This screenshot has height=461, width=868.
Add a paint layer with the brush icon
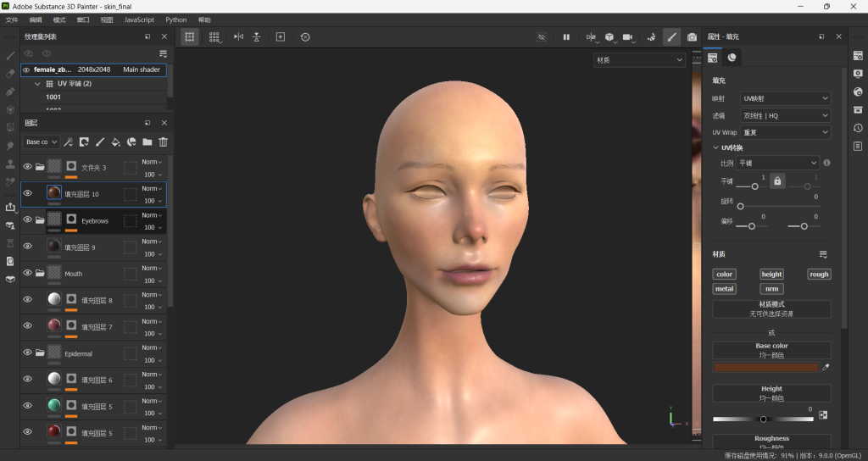pyautogui.click(x=100, y=142)
